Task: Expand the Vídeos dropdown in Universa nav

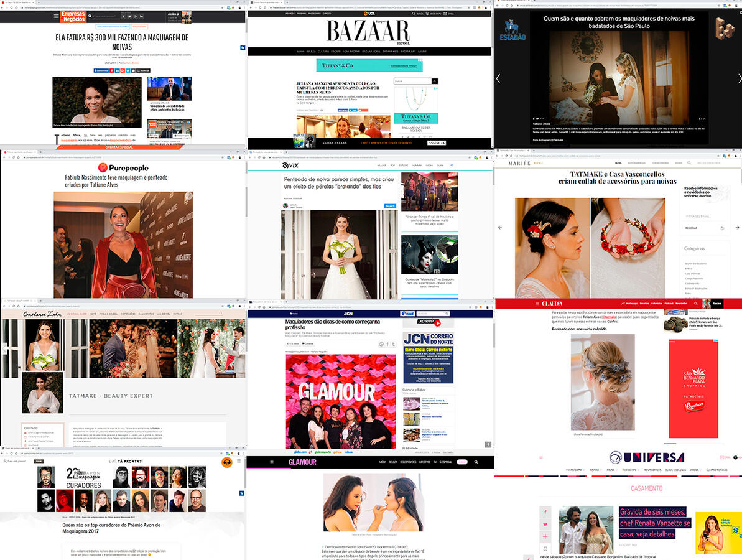Action: (700, 470)
